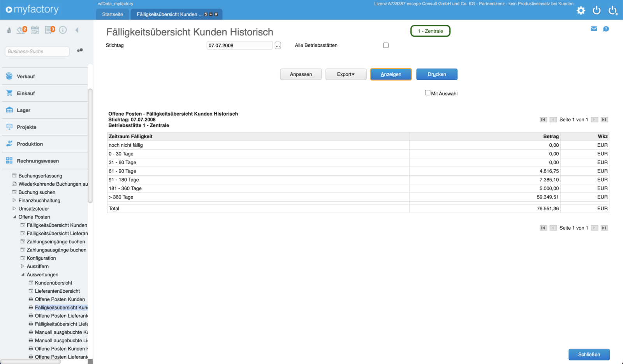Go to previous page in lower pager
The image size is (623, 364).
(x=553, y=228)
